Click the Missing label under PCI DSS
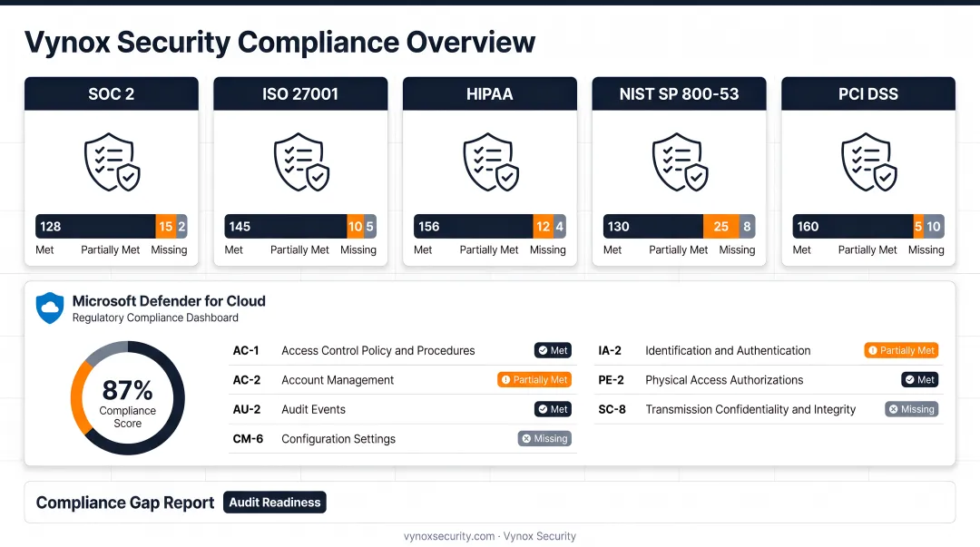The width and height of the screenshot is (980, 547). [926, 250]
